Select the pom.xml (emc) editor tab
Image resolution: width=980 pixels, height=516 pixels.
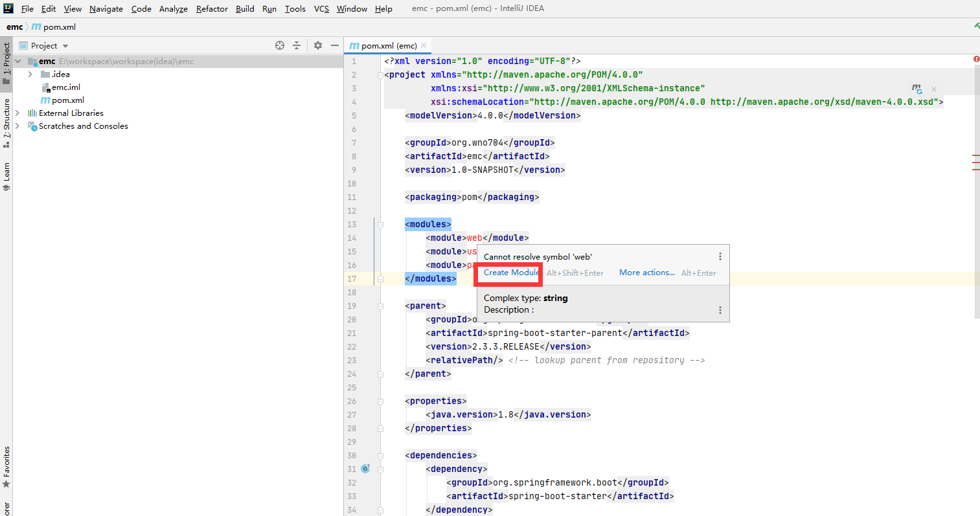pos(388,45)
